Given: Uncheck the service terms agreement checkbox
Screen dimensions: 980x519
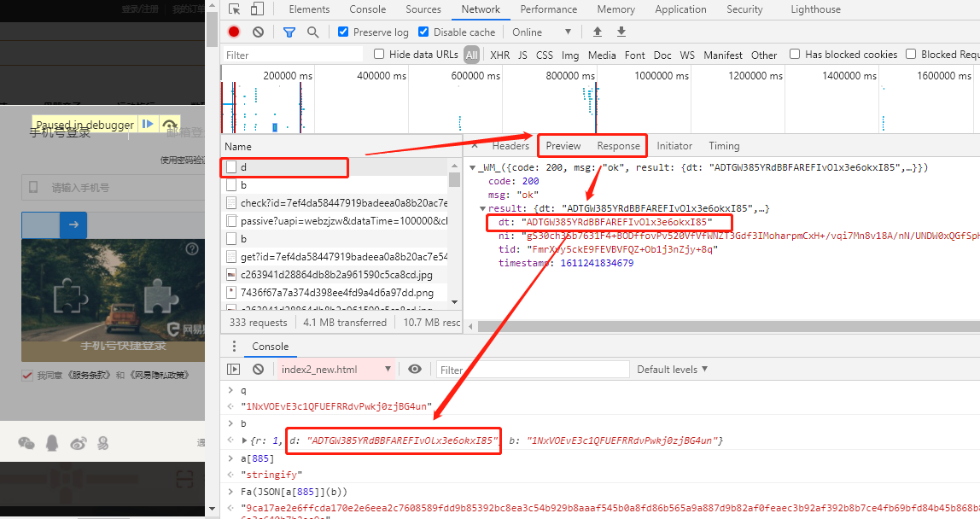Looking at the screenshot, I should click(x=26, y=376).
